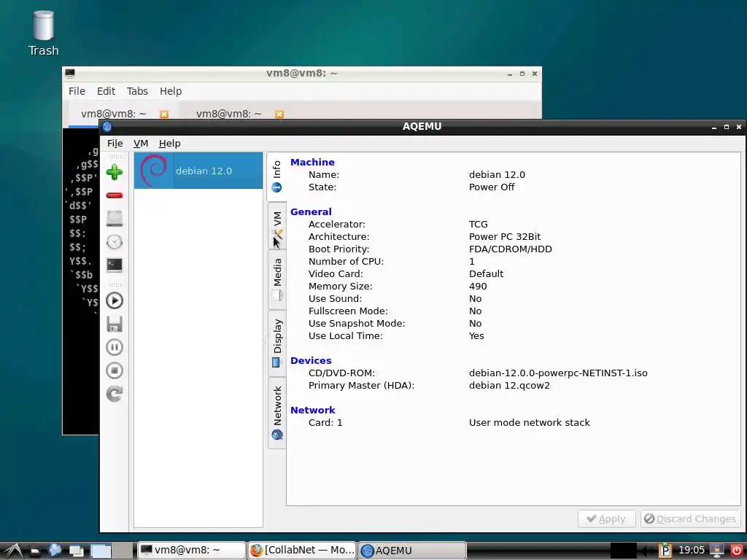The width and height of the screenshot is (747, 560).
Task: Switch to the VM settings tab
Action: tap(276, 227)
